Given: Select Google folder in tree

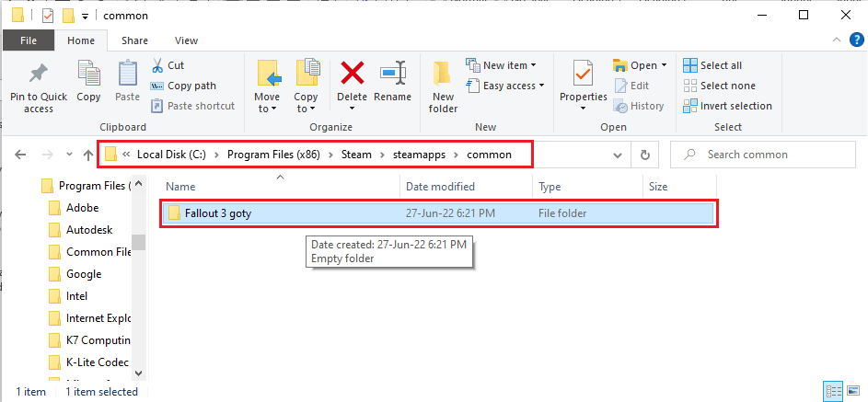Looking at the screenshot, I should point(75,274).
